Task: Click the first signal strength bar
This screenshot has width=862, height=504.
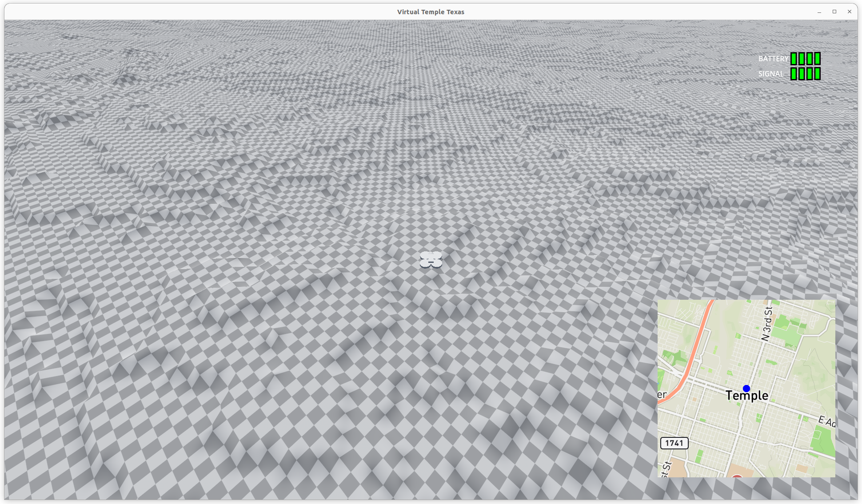Action: pyautogui.click(x=794, y=74)
